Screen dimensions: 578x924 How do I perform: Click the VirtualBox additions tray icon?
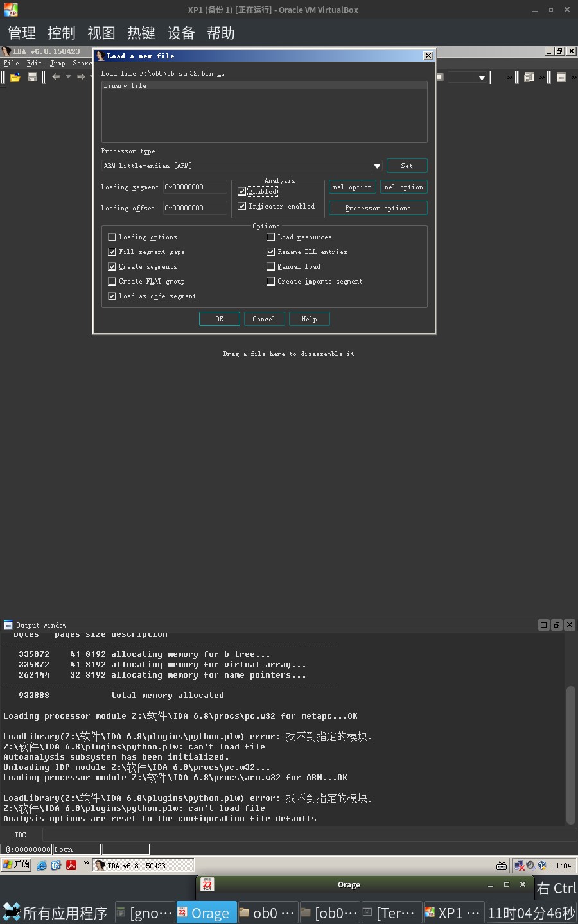coord(542,866)
